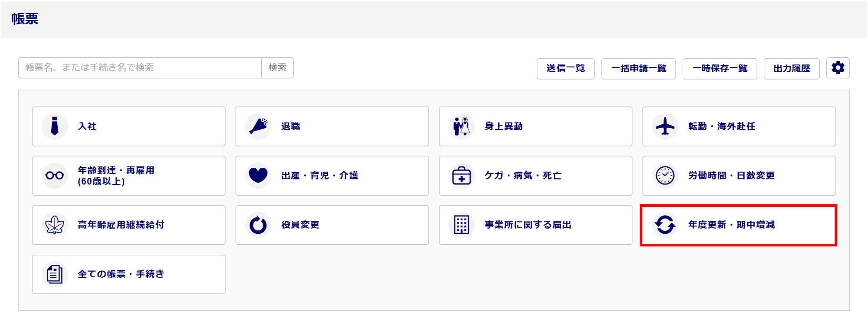The height and width of the screenshot is (316, 868).
Task: Open the 一時保存一覧 list
Action: 720,69
